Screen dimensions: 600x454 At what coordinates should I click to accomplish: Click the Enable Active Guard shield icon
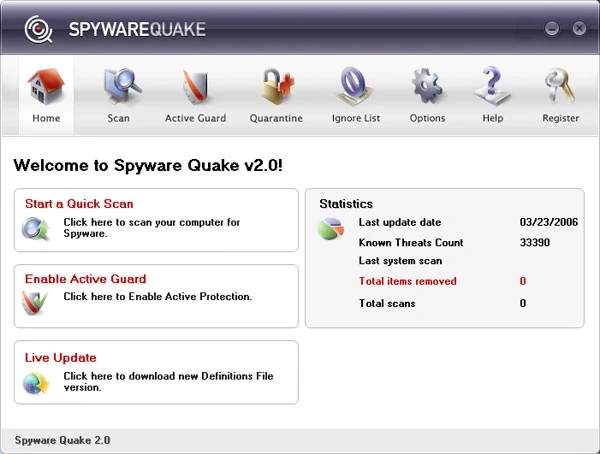(35, 304)
